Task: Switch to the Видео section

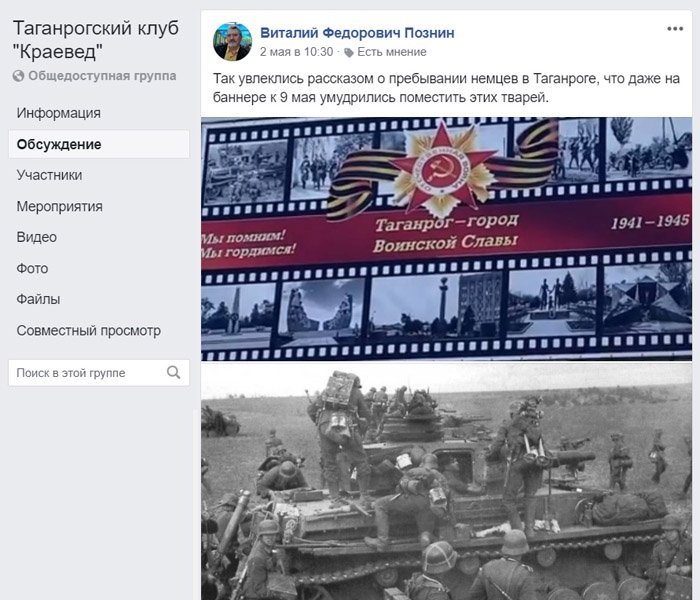Action: coord(37,237)
